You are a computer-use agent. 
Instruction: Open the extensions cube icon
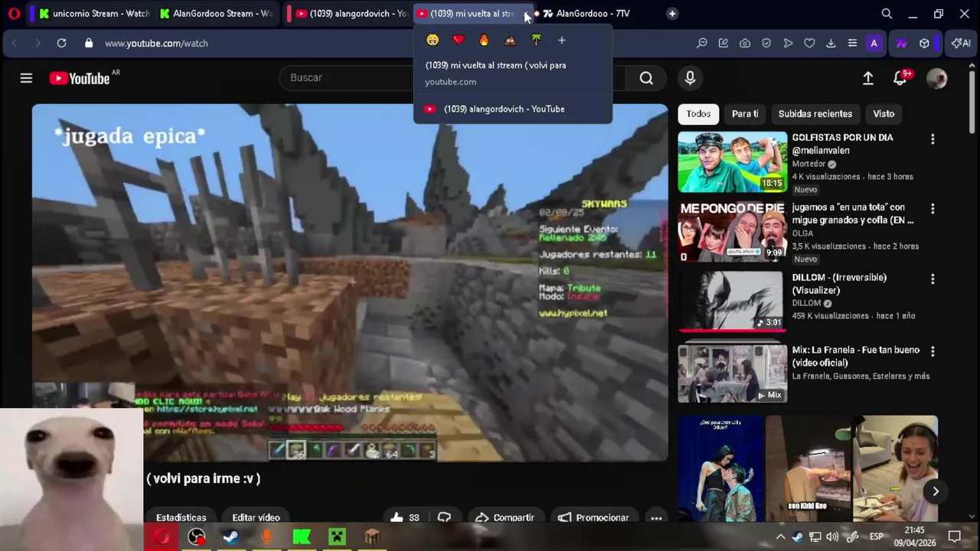[x=924, y=44]
